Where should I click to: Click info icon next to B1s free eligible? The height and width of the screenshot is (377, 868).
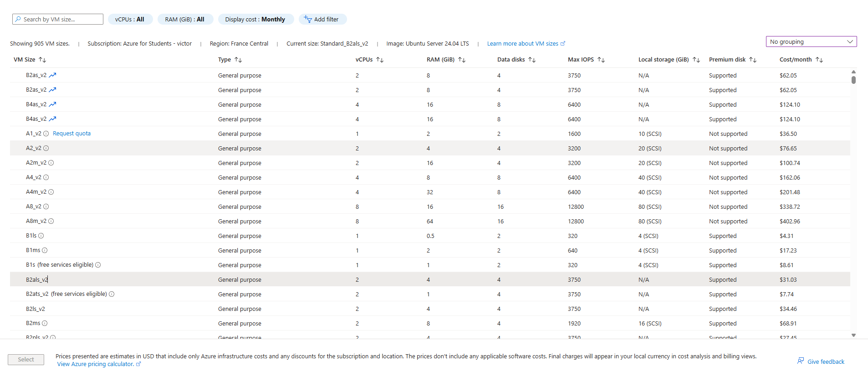(x=98, y=265)
